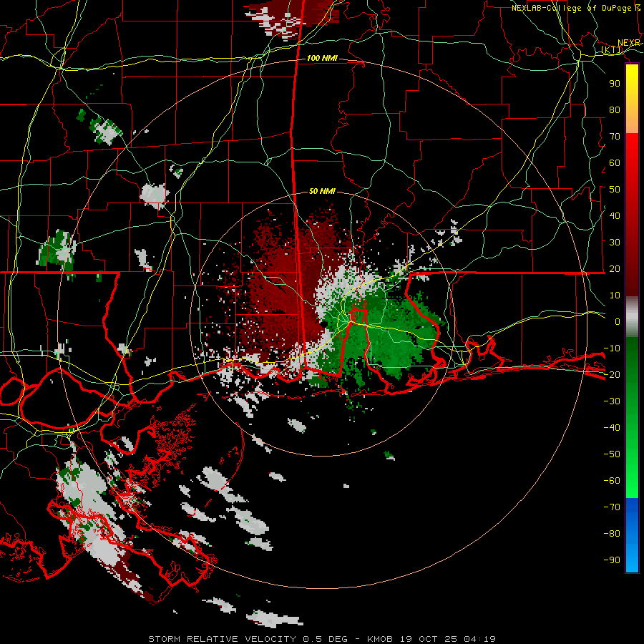Select the 60 value on the velocity scale

coord(615,162)
